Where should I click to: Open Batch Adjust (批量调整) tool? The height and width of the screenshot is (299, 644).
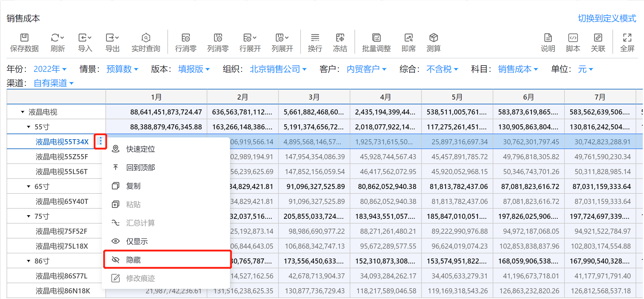(x=376, y=38)
